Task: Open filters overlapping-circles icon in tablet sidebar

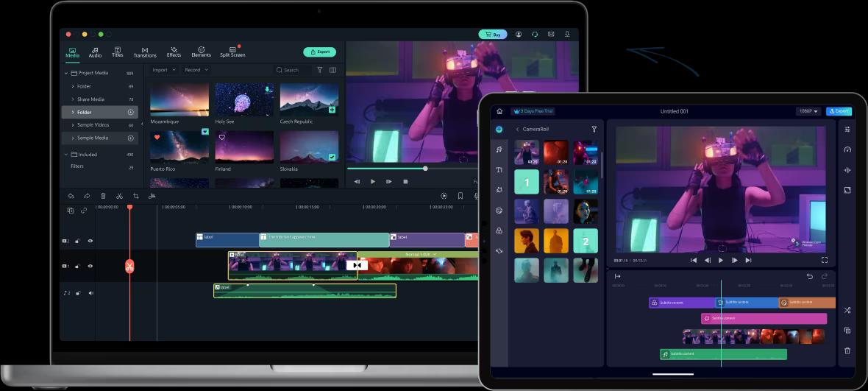Action: coord(499,230)
